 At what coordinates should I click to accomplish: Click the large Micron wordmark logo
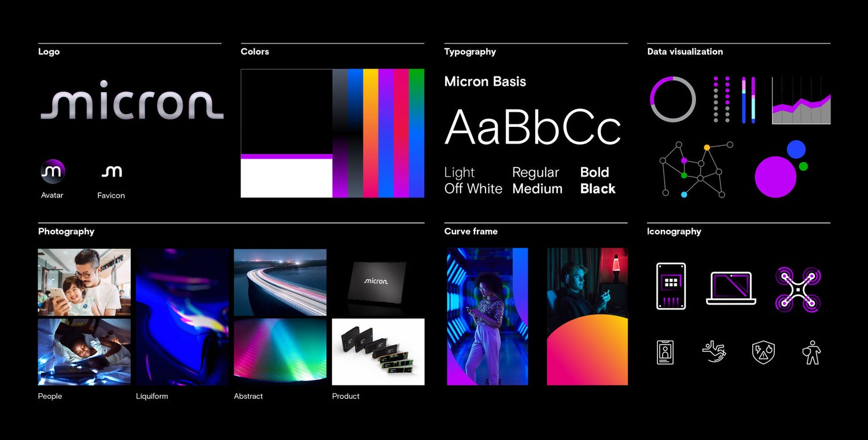pyautogui.click(x=132, y=101)
